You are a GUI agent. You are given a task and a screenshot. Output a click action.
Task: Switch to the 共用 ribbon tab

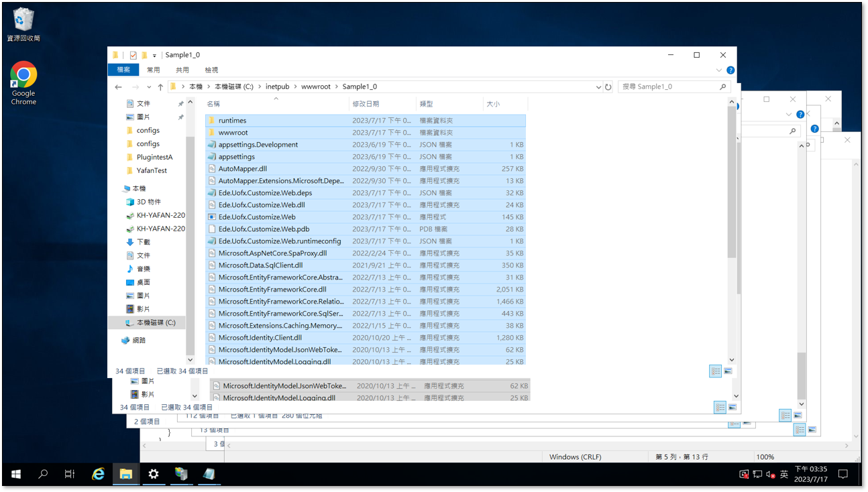coord(182,70)
